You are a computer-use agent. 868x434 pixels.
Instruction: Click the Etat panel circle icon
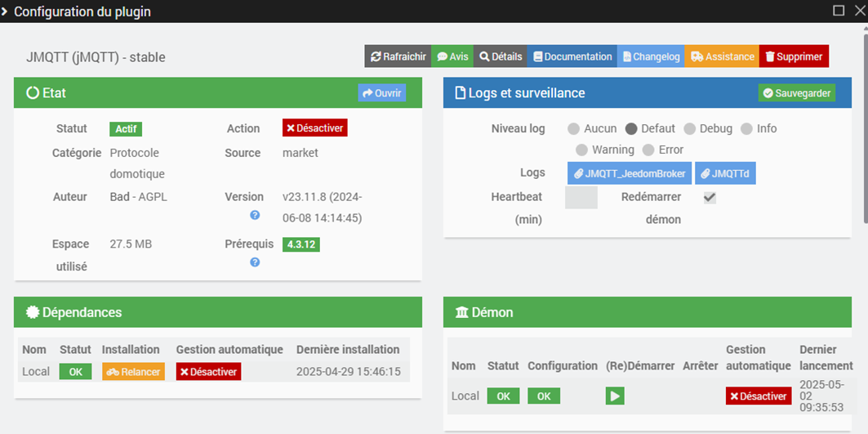(32, 93)
